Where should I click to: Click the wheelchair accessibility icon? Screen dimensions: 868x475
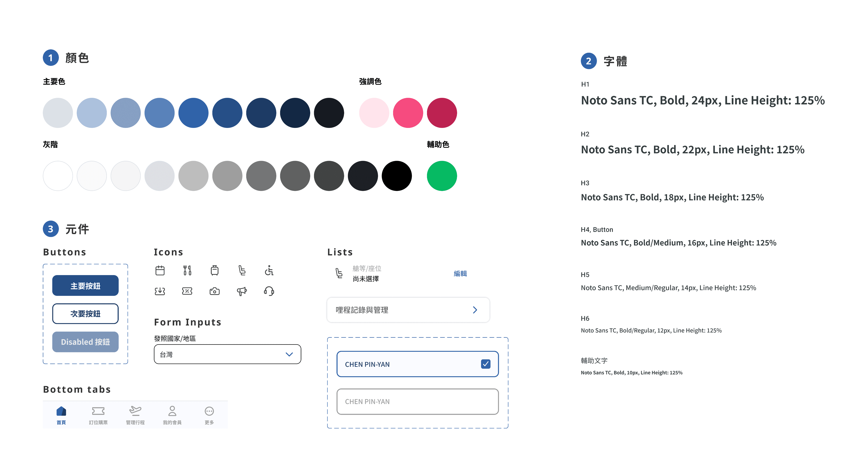tap(269, 270)
